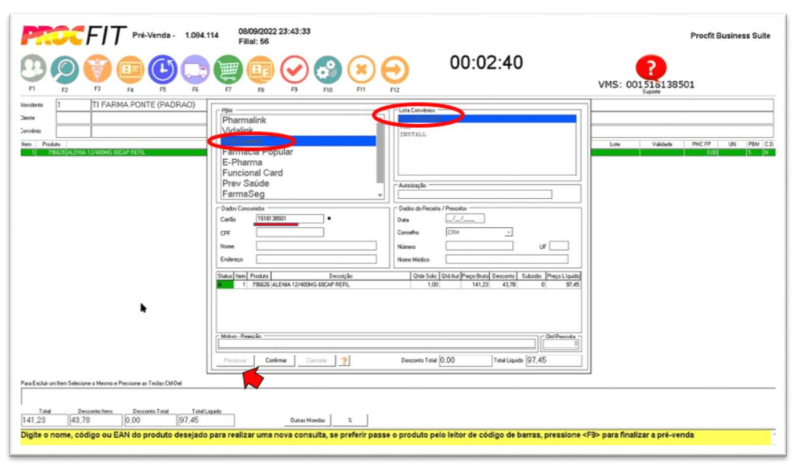Click the product search input box at bottom
The width and height of the screenshot is (798, 465).
point(398,397)
